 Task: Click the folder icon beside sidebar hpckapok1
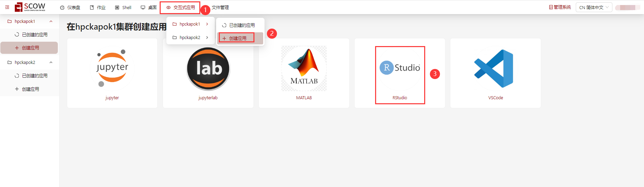pyautogui.click(x=9, y=21)
